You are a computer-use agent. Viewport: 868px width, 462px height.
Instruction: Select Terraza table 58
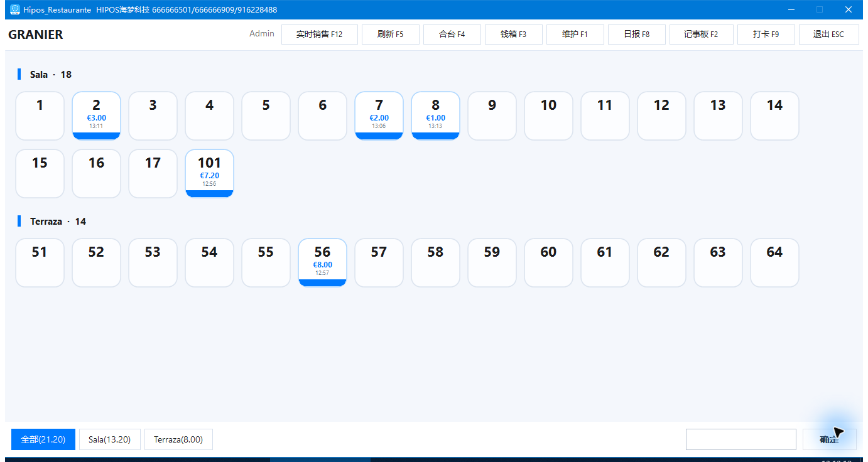[436, 262]
